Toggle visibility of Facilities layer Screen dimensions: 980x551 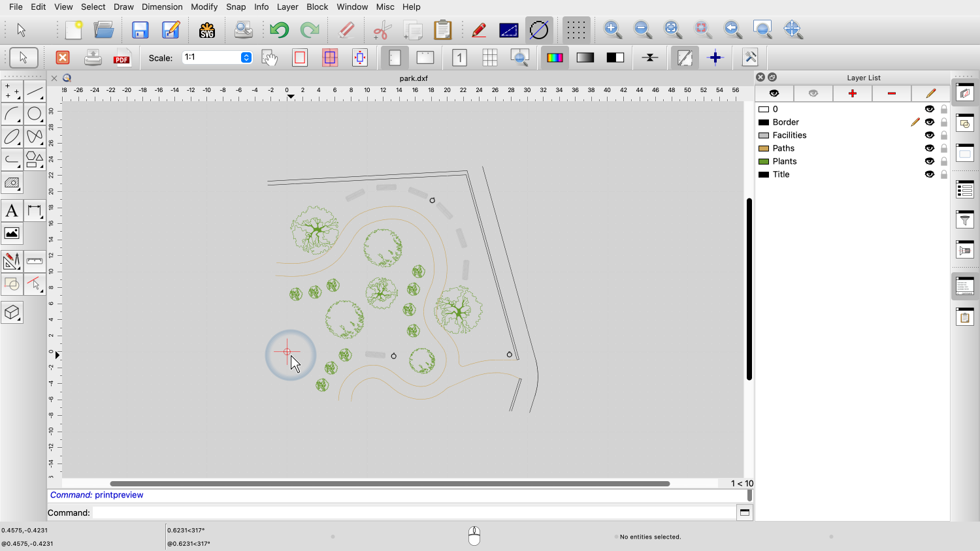click(x=929, y=135)
